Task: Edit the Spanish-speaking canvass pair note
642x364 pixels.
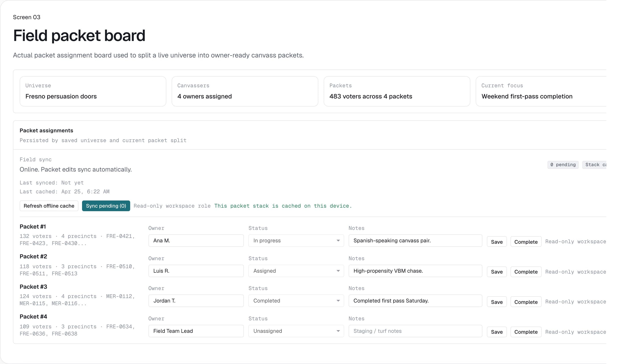Action: [415, 241]
